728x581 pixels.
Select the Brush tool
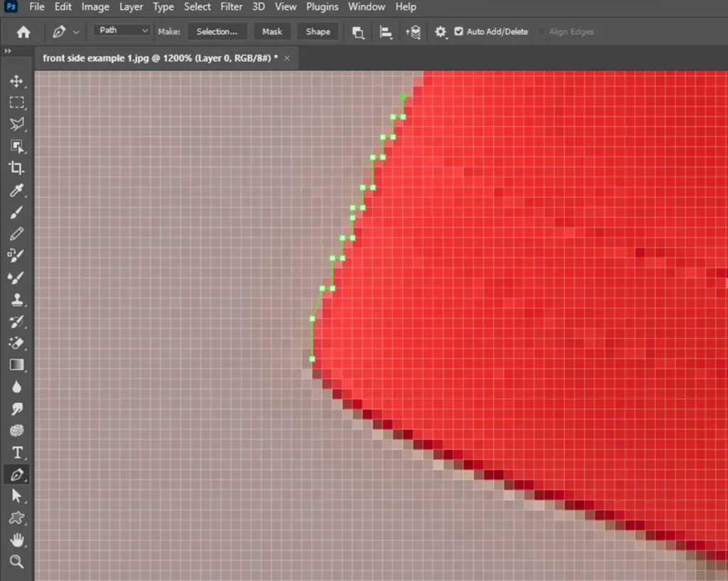point(17,212)
